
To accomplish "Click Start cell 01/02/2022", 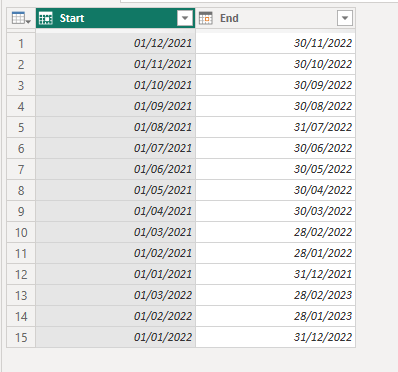I will pos(115,316).
